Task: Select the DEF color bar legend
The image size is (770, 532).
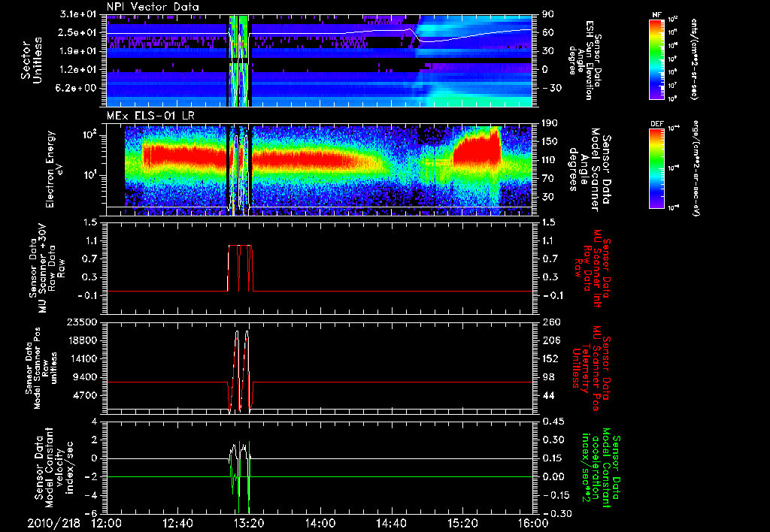Action: 657,168
